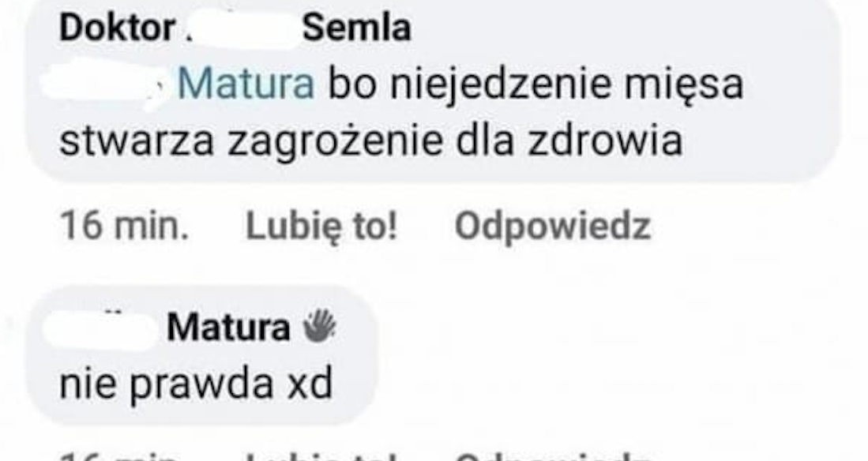868x461 pixels.
Task: Open the profile of Doktor Semla
Action: click(235, 28)
